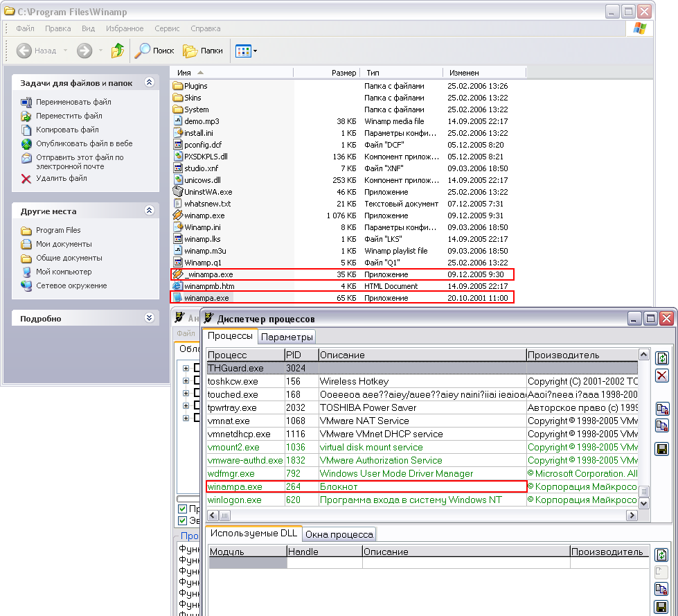This screenshot has height=616, width=678.
Task: Click Program Files link in sidebar
Action: pyautogui.click(x=58, y=230)
